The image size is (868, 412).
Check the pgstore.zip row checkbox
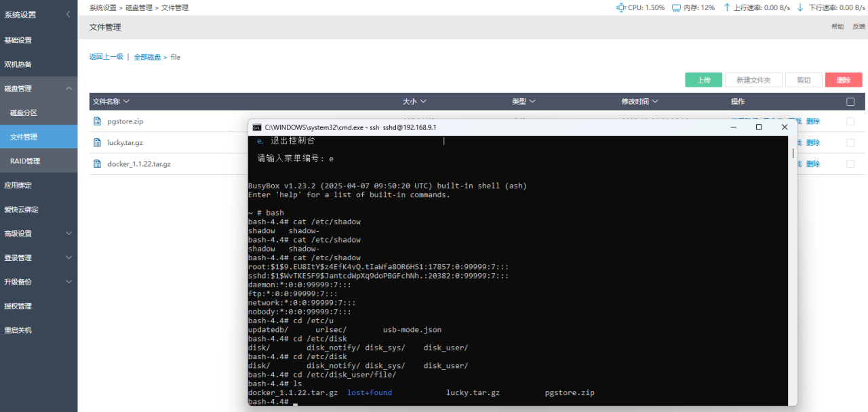850,121
